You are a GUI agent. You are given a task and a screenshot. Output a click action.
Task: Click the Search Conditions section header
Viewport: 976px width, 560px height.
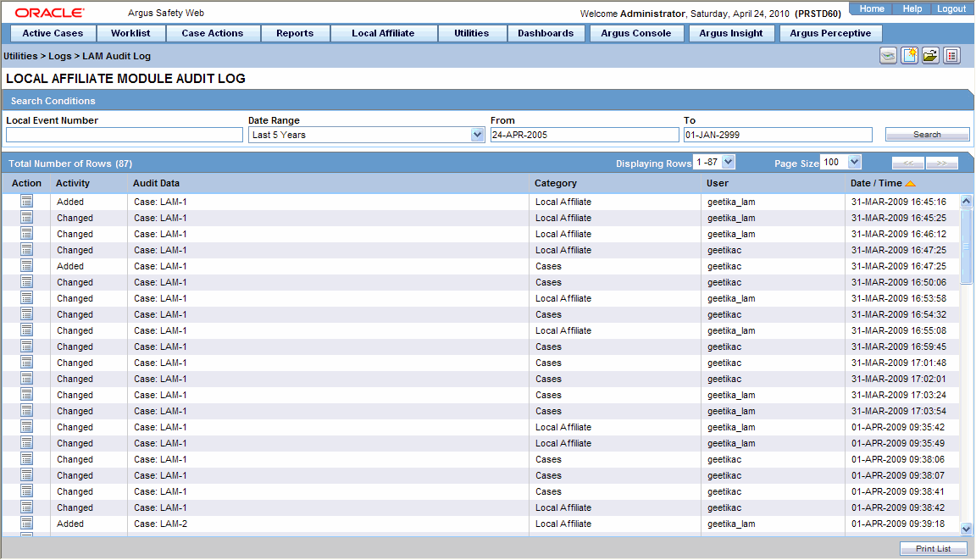pos(489,101)
